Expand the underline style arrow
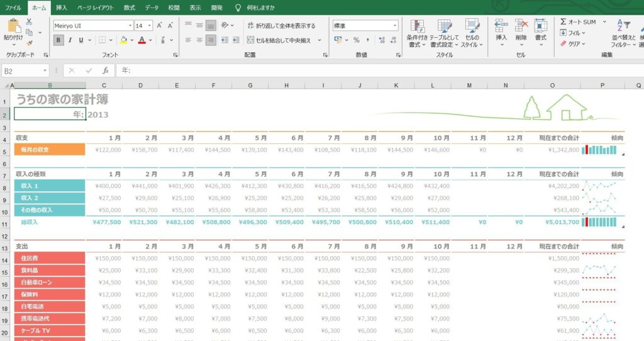Image resolution: width=644 pixels, height=341 pixels. pos(89,40)
